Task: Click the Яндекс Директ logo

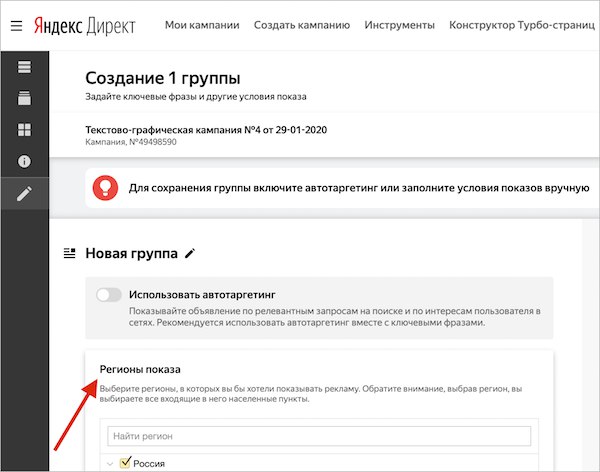Action: pos(85,26)
